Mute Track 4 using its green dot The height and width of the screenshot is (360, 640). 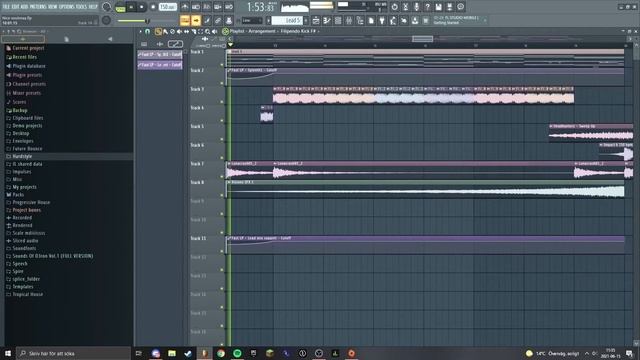[x=222, y=120]
